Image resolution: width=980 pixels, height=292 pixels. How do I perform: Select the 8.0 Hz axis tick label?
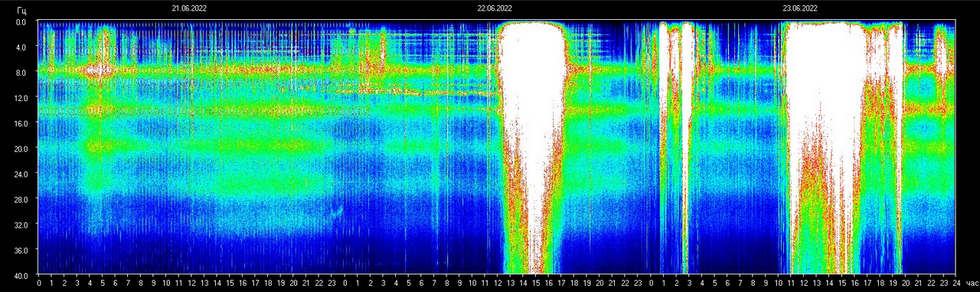pos(22,73)
